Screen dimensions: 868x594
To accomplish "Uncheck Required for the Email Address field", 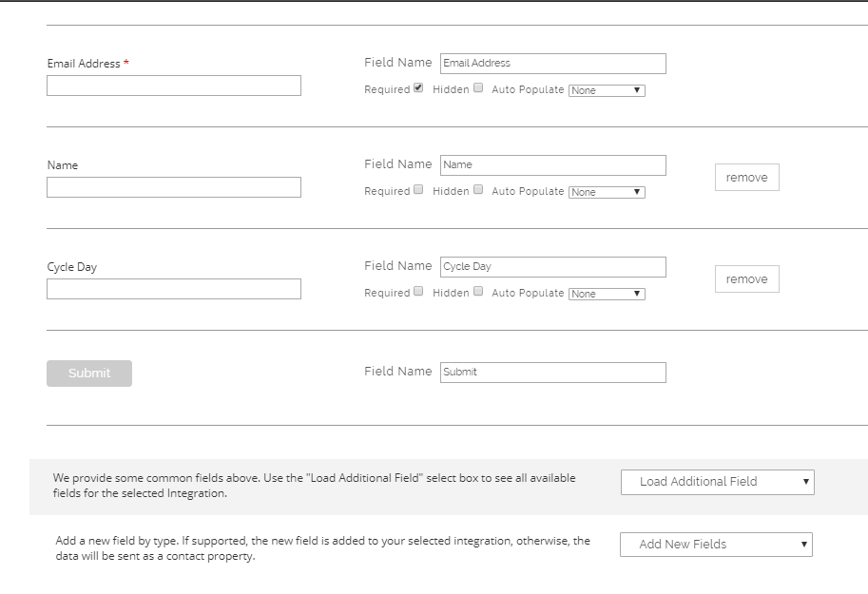I will click(418, 87).
